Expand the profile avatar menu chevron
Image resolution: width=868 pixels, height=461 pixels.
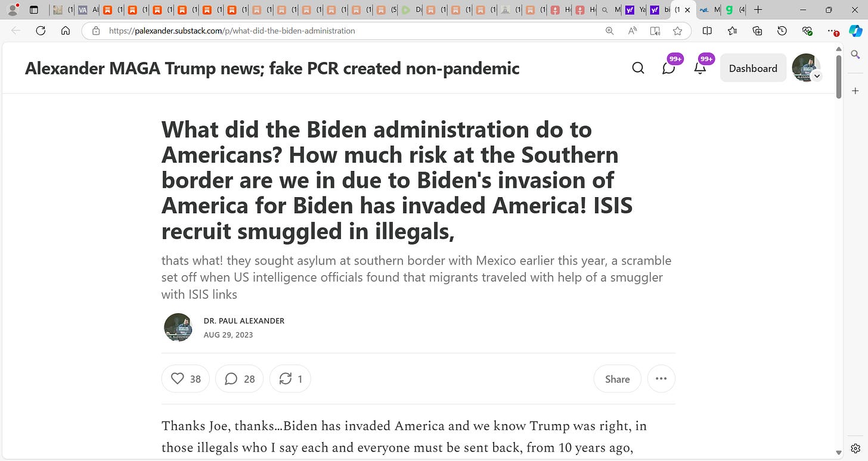coord(817,76)
